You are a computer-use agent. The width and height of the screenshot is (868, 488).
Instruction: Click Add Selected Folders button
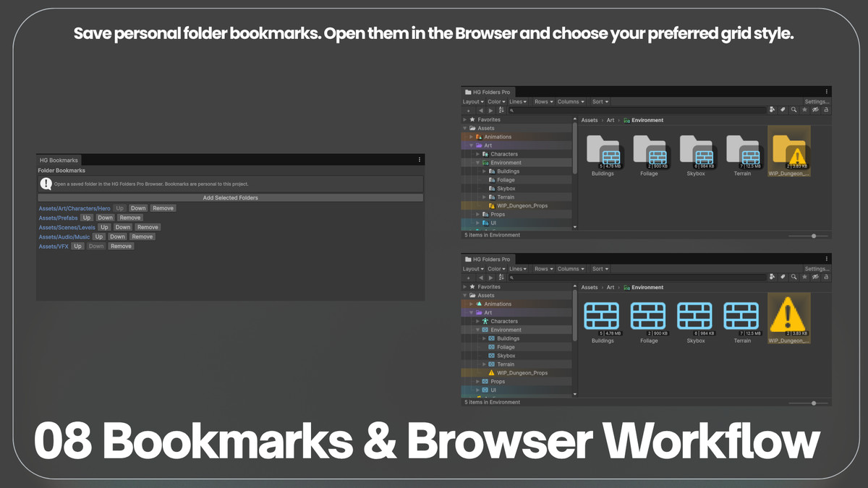click(x=230, y=197)
